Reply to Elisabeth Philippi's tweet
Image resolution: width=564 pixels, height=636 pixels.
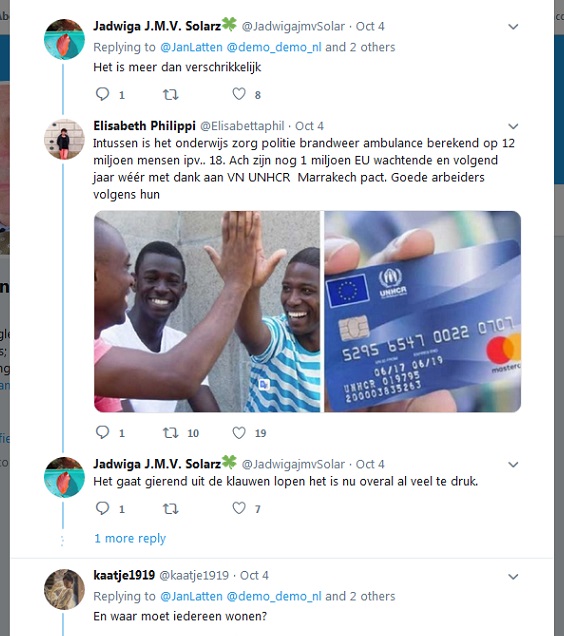pyautogui.click(x=102, y=432)
